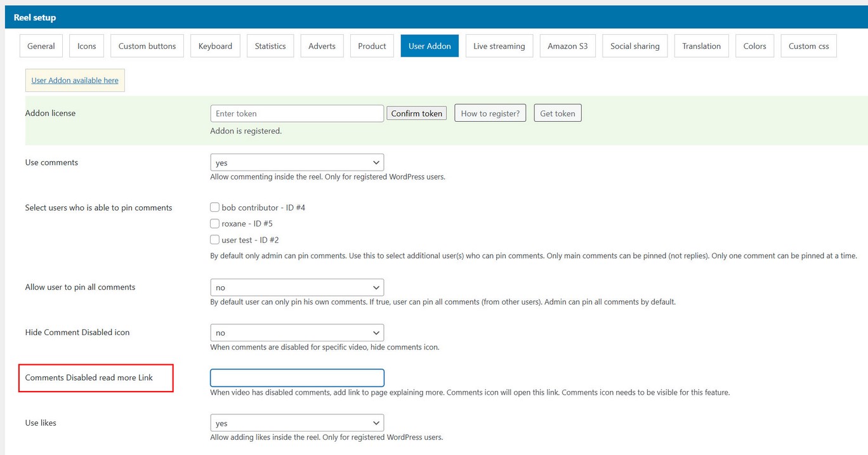Tick the user test ID #2 checkbox
The height and width of the screenshot is (455, 868).
pyautogui.click(x=214, y=240)
